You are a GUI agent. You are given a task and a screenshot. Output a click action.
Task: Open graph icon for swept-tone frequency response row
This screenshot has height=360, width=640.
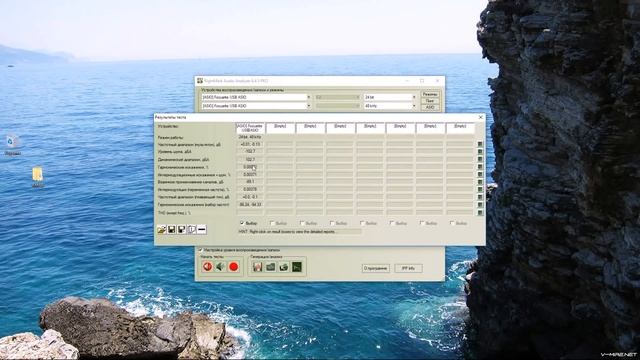480,197
